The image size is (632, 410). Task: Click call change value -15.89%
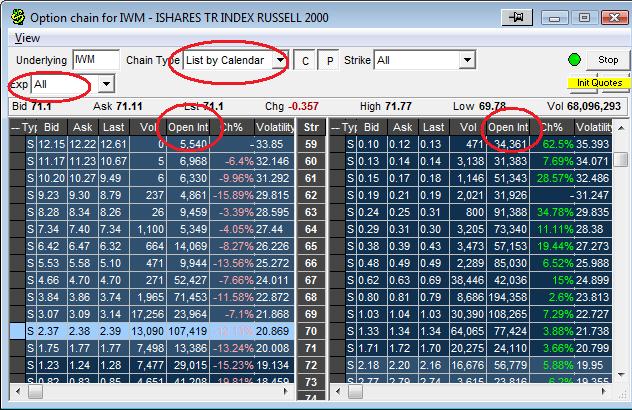tap(233, 195)
